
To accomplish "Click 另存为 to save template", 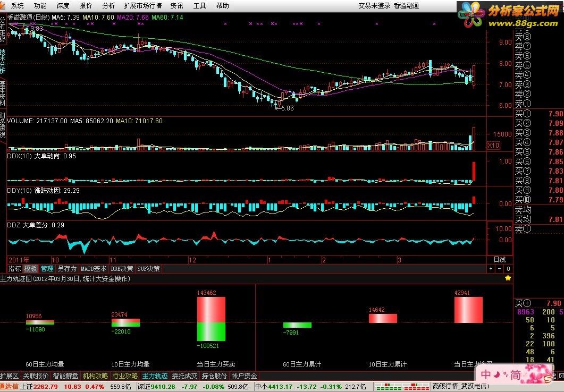I will coord(67,268).
